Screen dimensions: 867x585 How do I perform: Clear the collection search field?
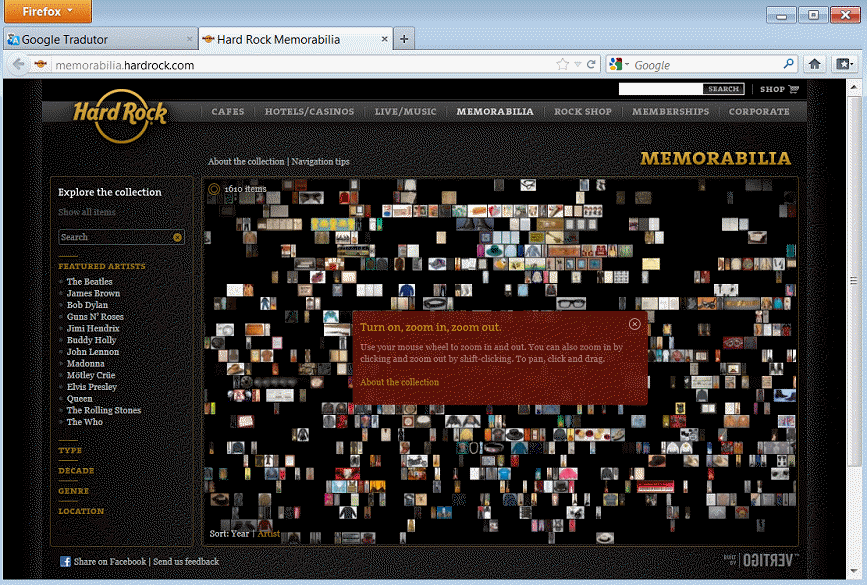[177, 237]
